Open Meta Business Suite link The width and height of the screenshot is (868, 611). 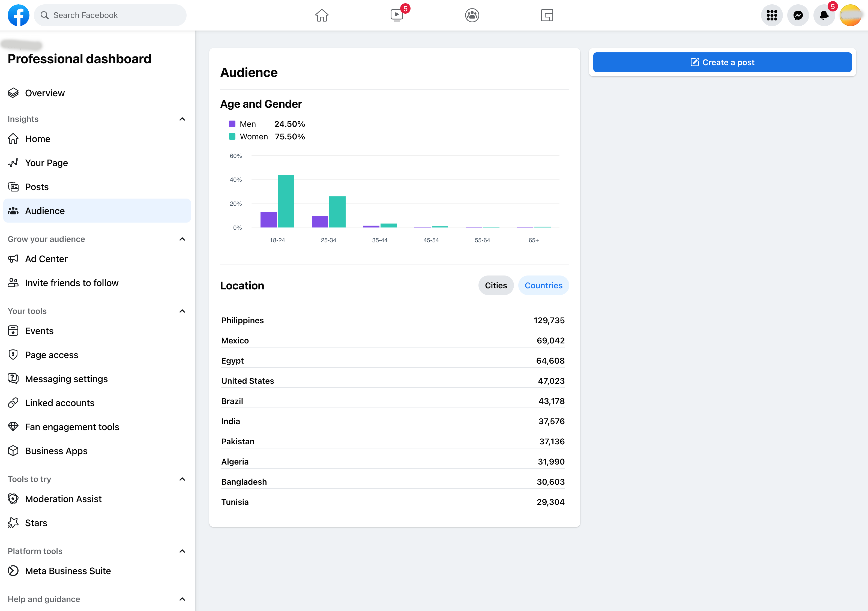[x=68, y=571]
